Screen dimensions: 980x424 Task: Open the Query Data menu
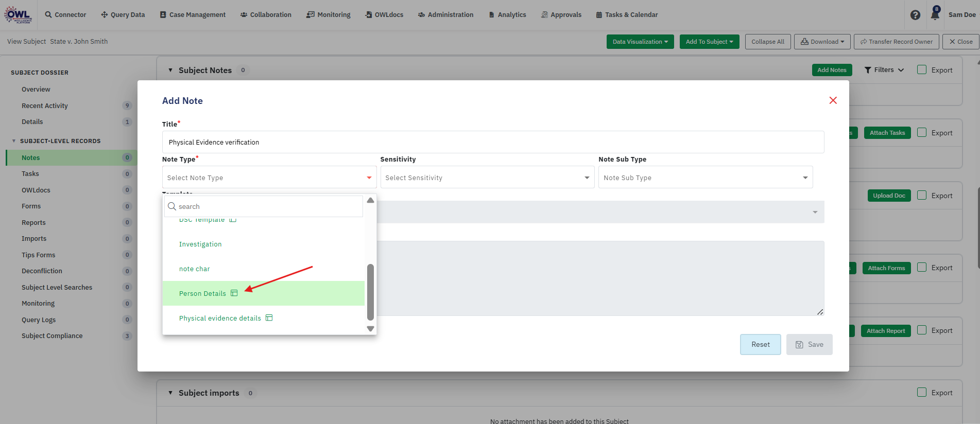(123, 14)
